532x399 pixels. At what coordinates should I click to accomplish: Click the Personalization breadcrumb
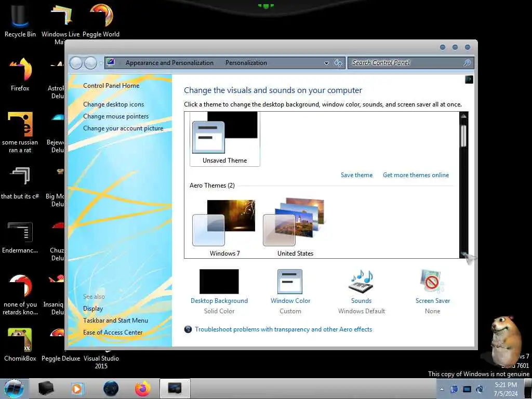[x=246, y=63]
